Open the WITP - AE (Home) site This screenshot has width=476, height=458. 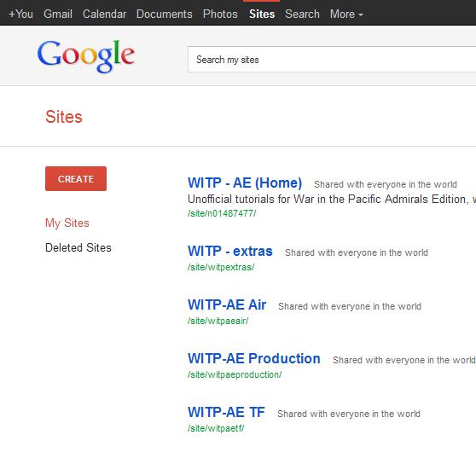(245, 183)
